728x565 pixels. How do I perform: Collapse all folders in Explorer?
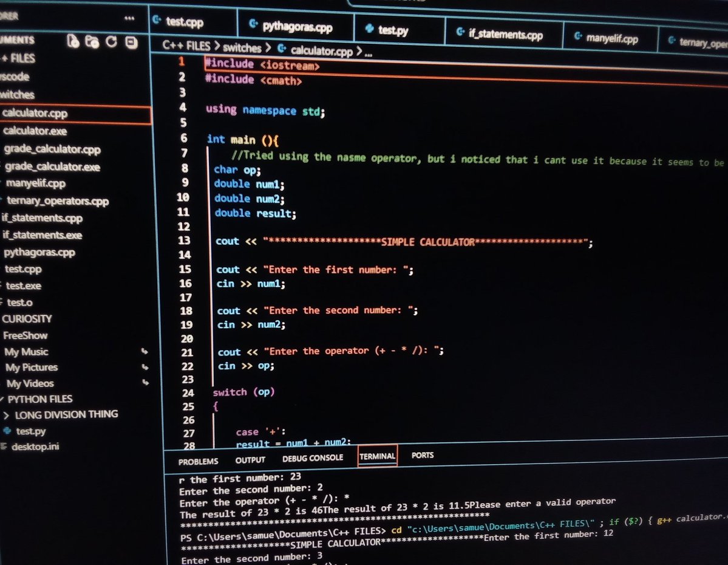tap(132, 43)
